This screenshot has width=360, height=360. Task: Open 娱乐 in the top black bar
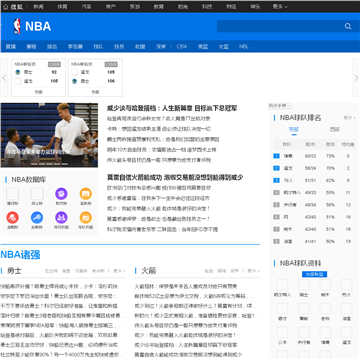pyautogui.click(x=255, y=7)
